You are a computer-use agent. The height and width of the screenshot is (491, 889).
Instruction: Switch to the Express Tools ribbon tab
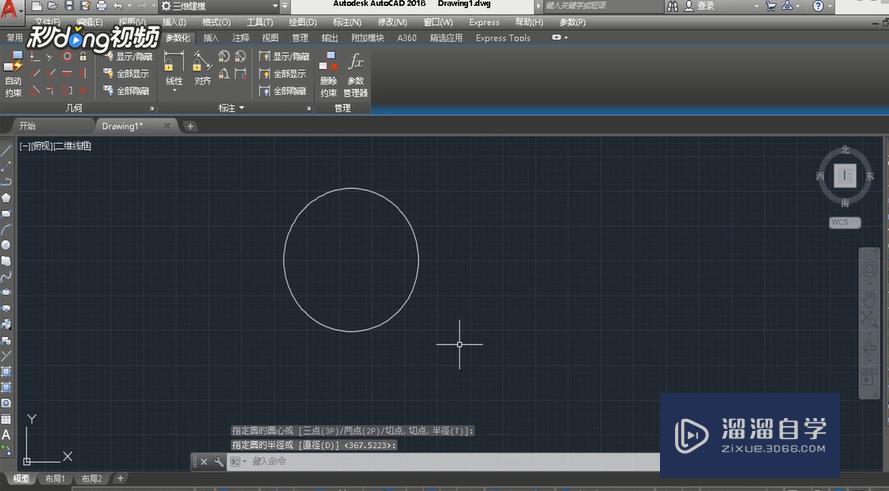click(503, 38)
